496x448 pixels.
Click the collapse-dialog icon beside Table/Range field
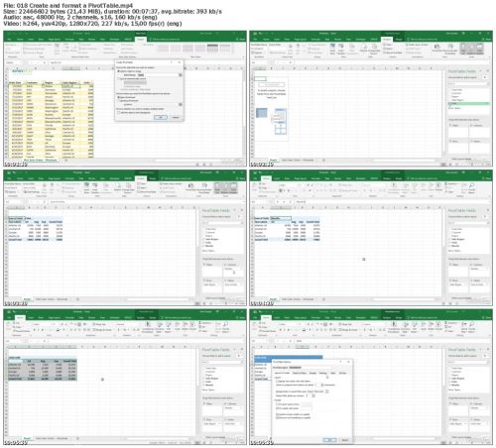click(x=181, y=75)
